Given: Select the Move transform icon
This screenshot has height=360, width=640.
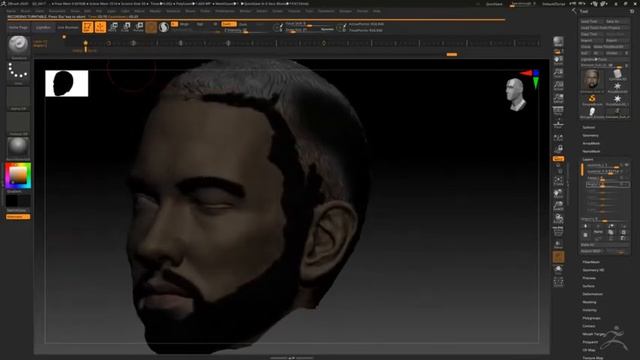Looking at the screenshot, I should [x=113, y=27].
